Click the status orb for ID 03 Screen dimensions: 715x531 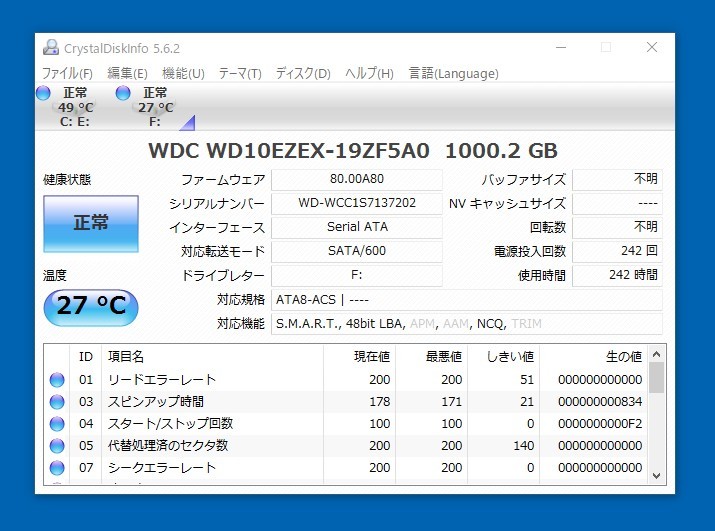click(57, 402)
